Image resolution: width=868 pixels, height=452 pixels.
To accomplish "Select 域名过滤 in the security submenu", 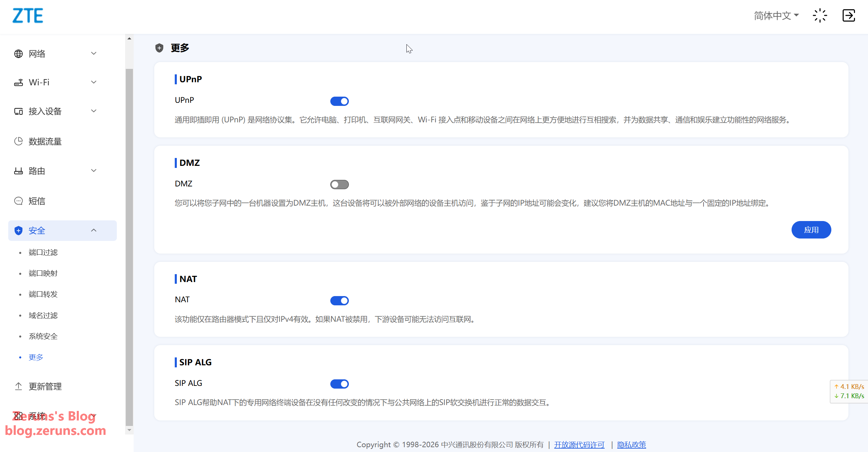I will coord(43,315).
